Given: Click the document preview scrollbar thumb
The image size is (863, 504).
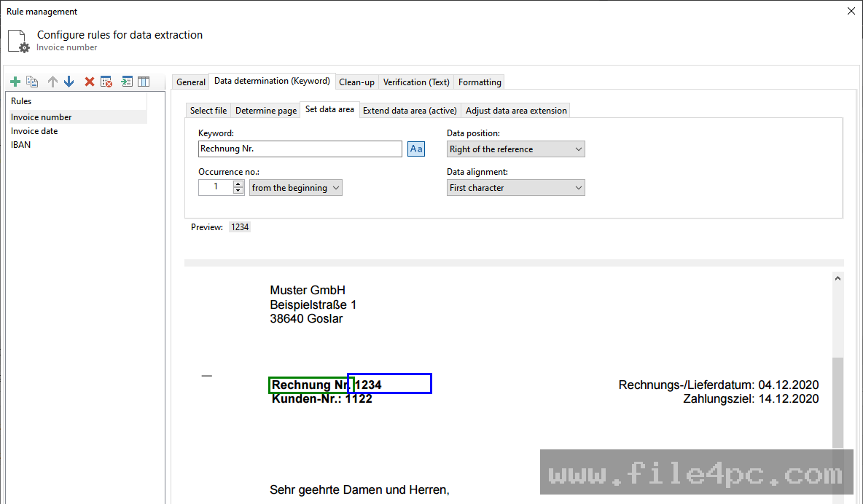Looking at the screenshot, I should pyautogui.click(x=837, y=402).
